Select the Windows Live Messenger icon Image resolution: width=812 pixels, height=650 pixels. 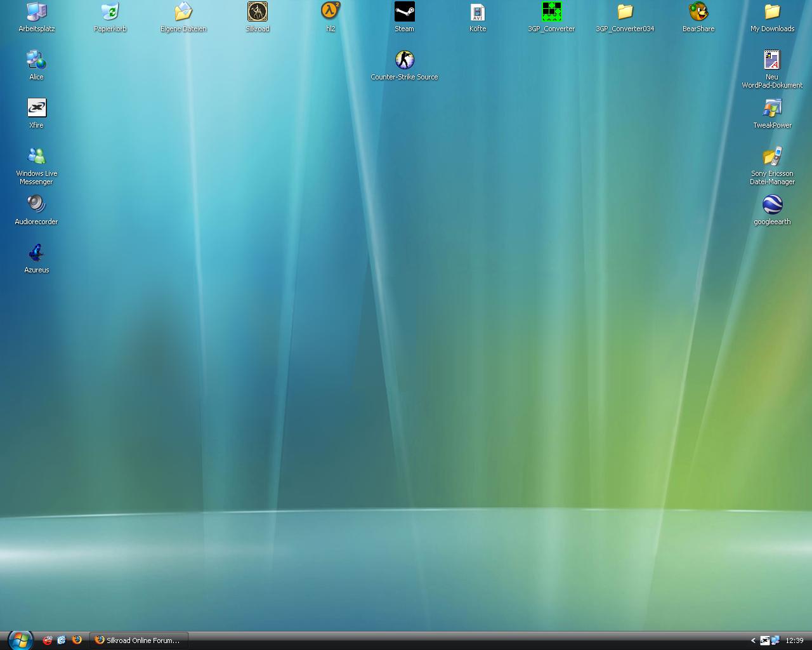37,157
